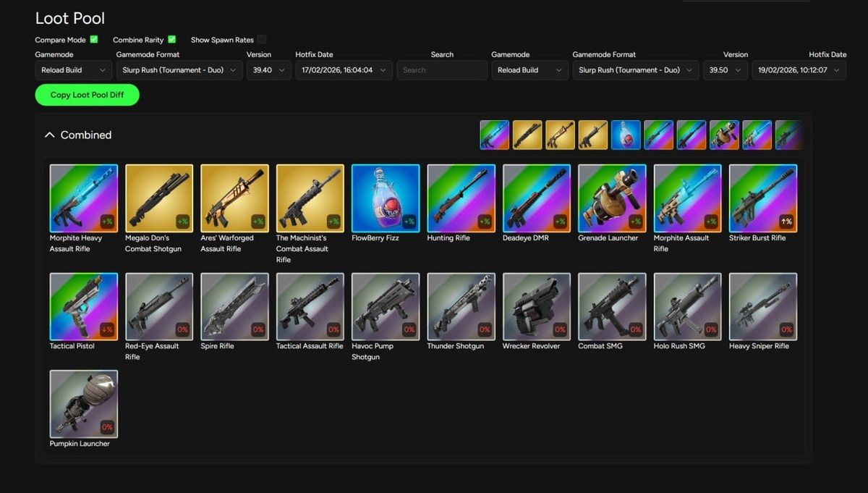The height and width of the screenshot is (493, 868).
Task: Click Grenade Launcher thumbnail in Combined header strip
Action: pyautogui.click(x=724, y=135)
